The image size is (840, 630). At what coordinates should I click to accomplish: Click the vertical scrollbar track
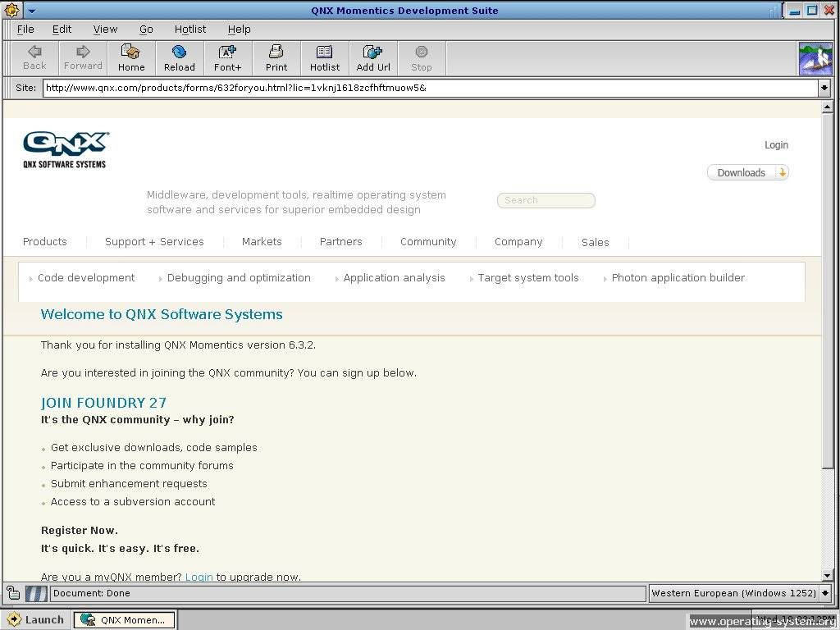click(827, 518)
